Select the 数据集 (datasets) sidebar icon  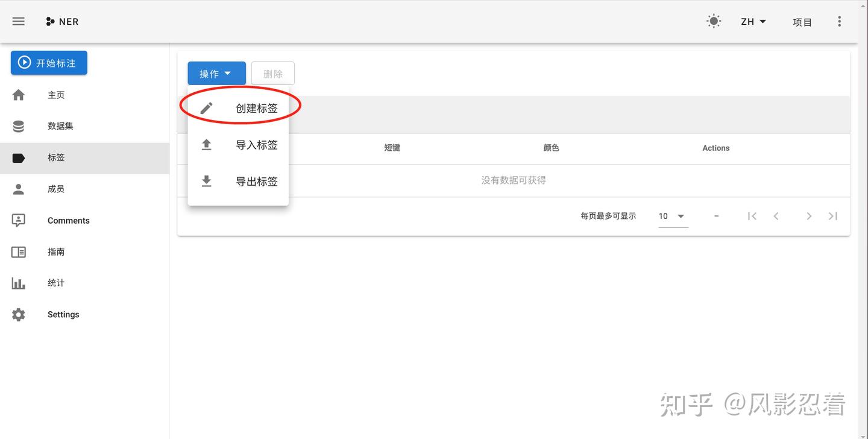coord(18,126)
